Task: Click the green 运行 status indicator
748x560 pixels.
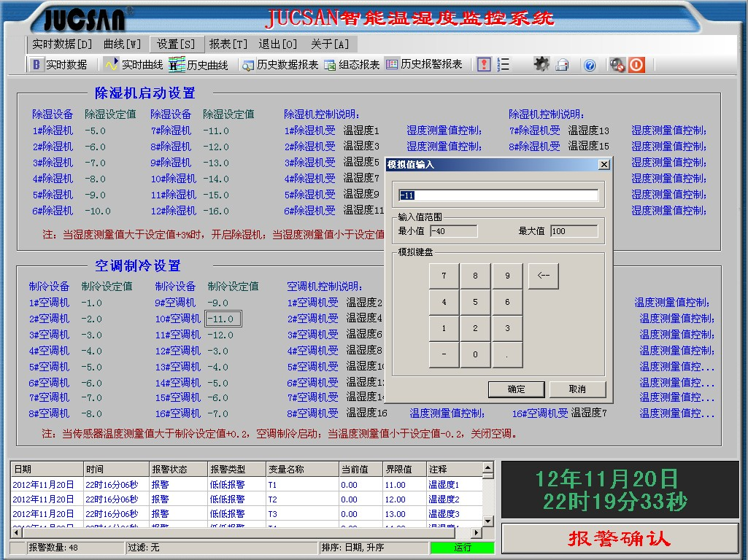Action: (x=462, y=548)
